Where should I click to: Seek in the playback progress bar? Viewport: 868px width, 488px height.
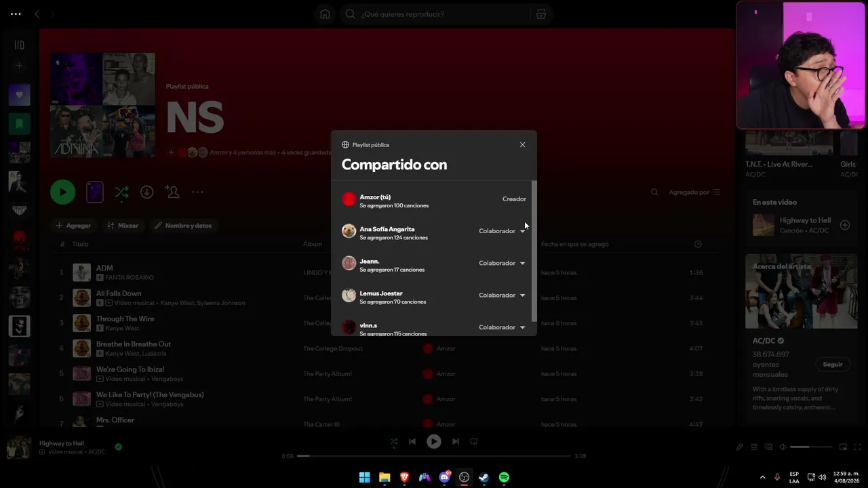click(434, 456)
